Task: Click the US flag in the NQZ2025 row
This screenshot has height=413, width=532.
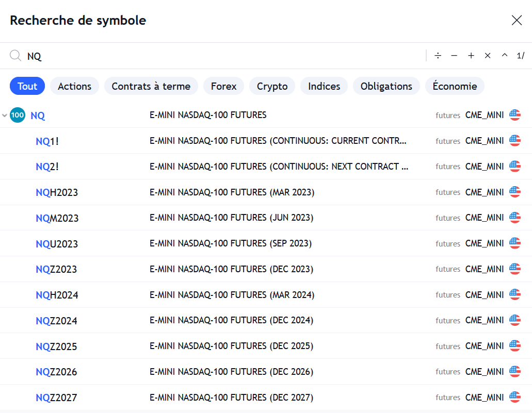Action: pyautogui.click(x=514, y=345)
